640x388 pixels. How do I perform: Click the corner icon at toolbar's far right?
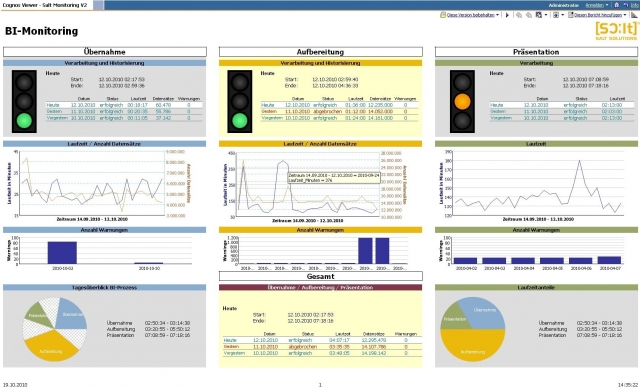(x=634, y=15)
